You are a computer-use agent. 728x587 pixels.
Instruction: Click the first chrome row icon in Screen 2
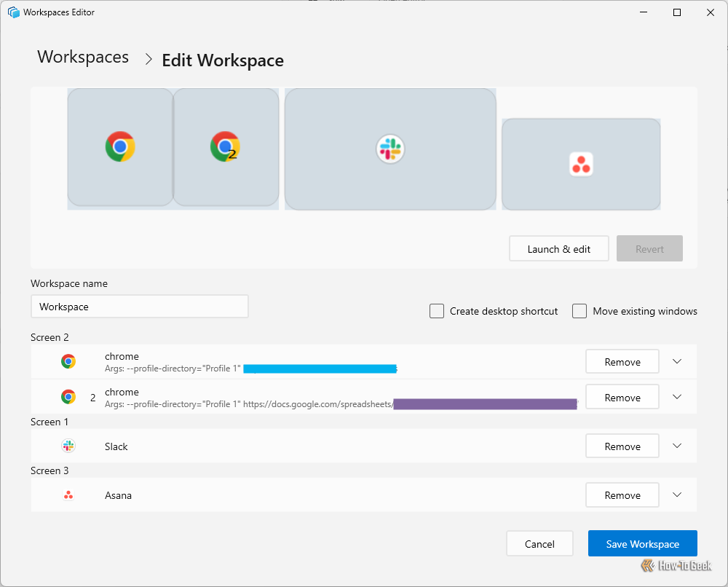[68, 361]
